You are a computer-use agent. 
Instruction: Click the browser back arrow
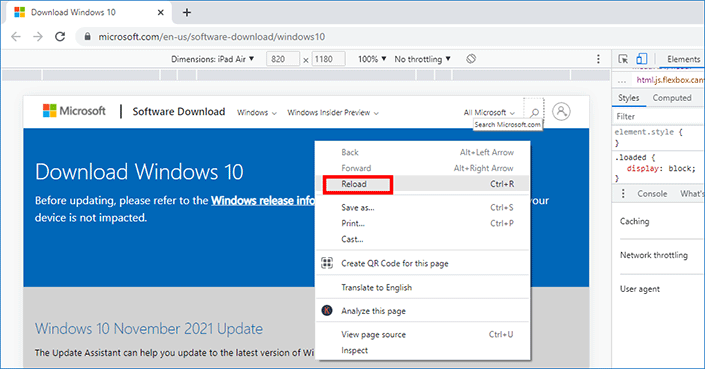click(16, 36)
